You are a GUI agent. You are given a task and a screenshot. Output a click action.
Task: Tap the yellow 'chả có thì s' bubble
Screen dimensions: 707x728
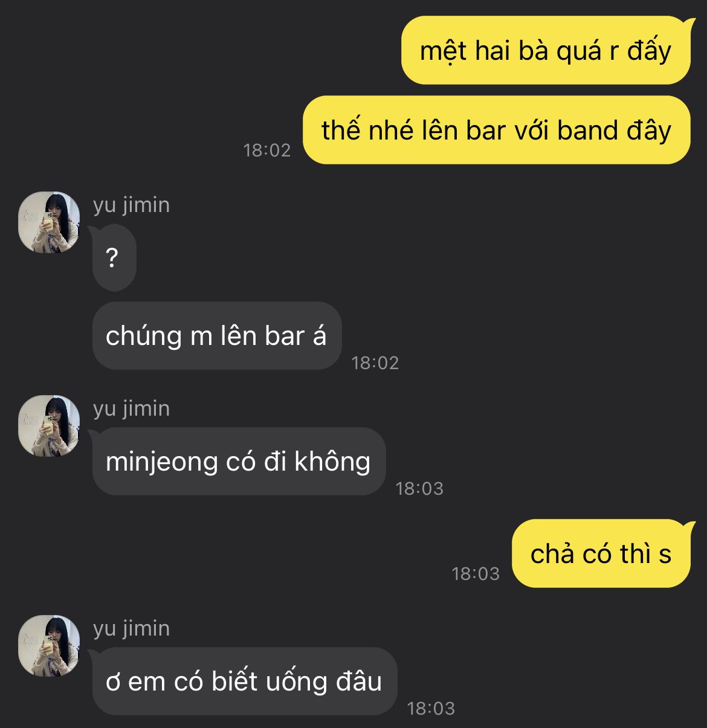click(x=601, y=553)
